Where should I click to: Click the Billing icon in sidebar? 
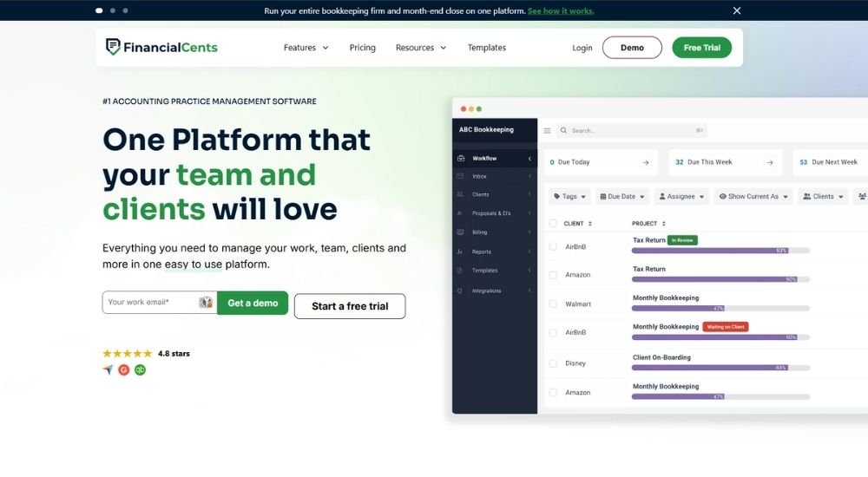[460, 232]
